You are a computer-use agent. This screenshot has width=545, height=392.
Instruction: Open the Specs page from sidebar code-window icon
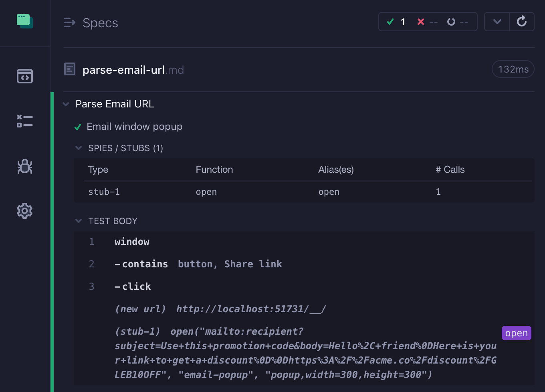click(25, 76)
